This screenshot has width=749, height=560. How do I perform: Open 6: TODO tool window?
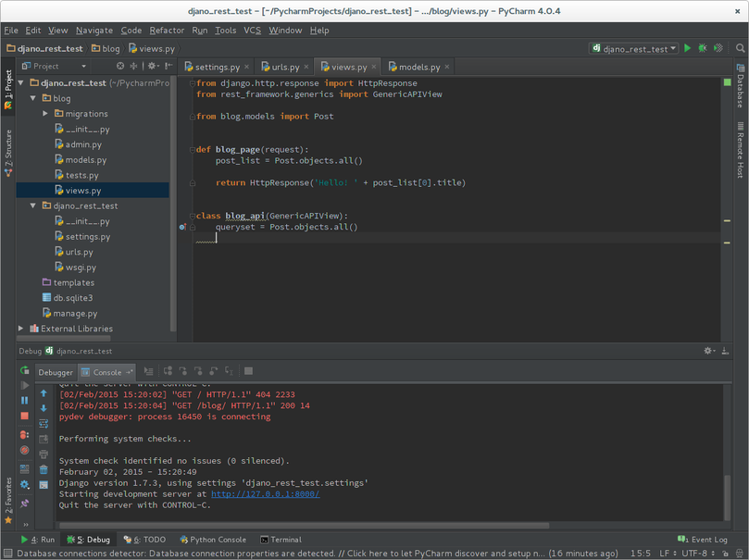point(144,540)
